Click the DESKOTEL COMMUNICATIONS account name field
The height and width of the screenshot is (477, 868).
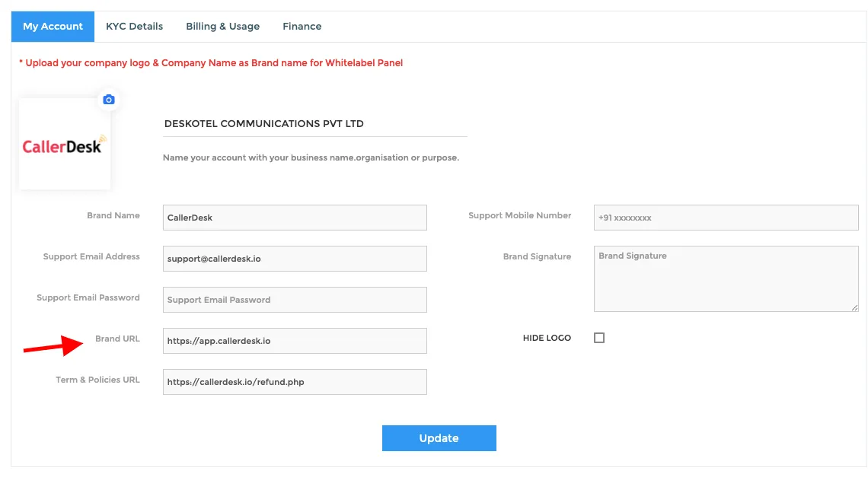pyautogui.click(x=315, y=124)
